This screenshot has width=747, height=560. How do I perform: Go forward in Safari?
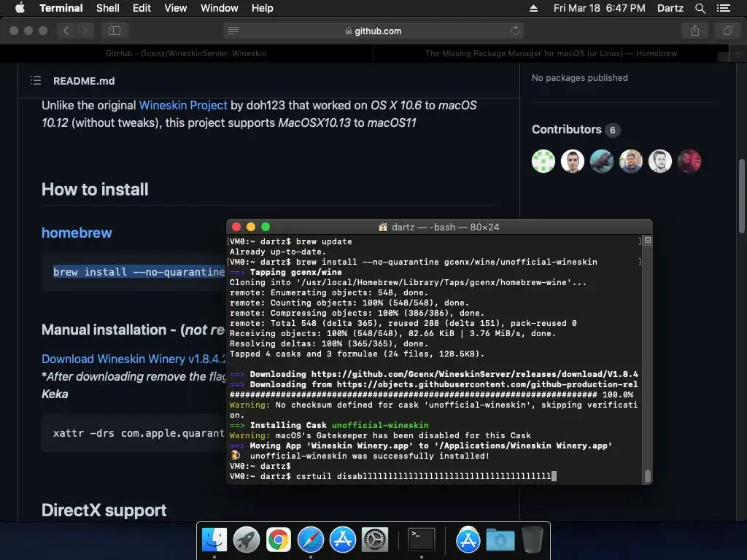[x=85, y=31]
